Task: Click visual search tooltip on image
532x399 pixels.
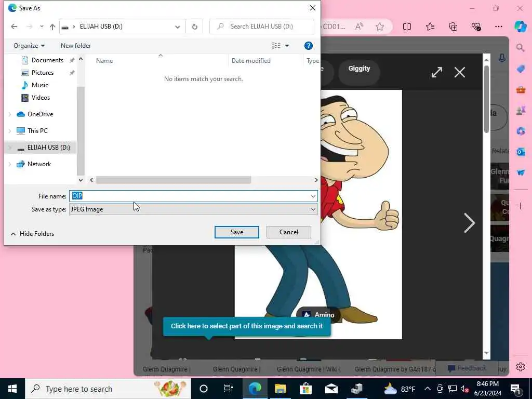Action: click(x=247, y=326)
